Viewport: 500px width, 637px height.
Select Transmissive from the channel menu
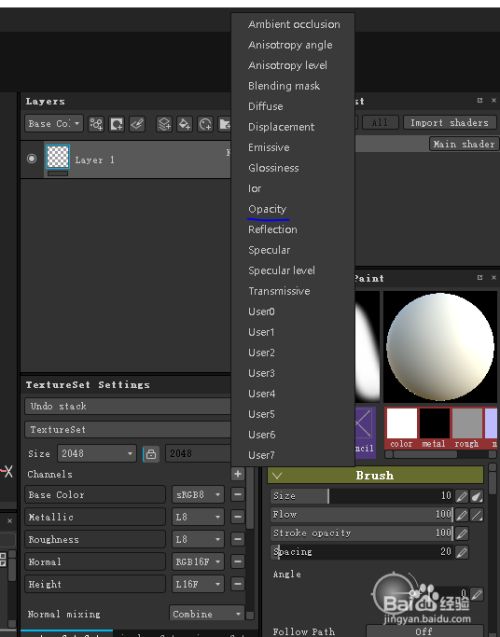click(279, 291)
